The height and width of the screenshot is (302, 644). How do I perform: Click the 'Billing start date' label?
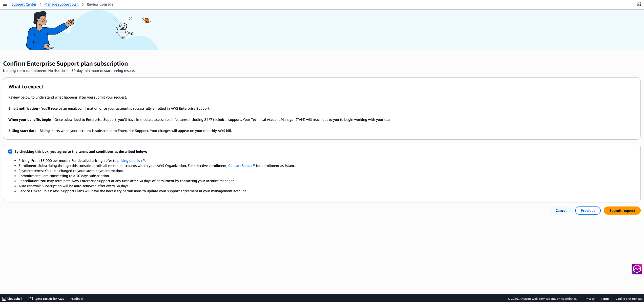click(22, 131)
